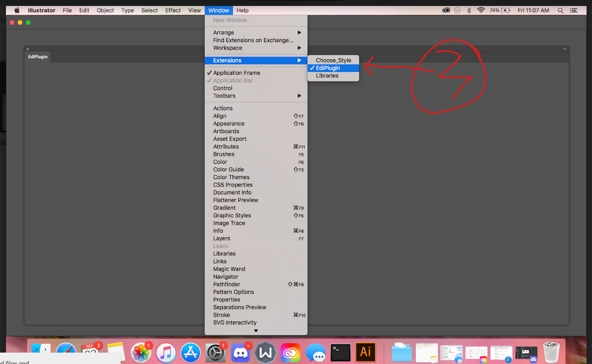This screenshot has width=592, height=364.
Task: Open Spotlight search in the menu bar
Action: pyautogui.click(x=560, y=10)
